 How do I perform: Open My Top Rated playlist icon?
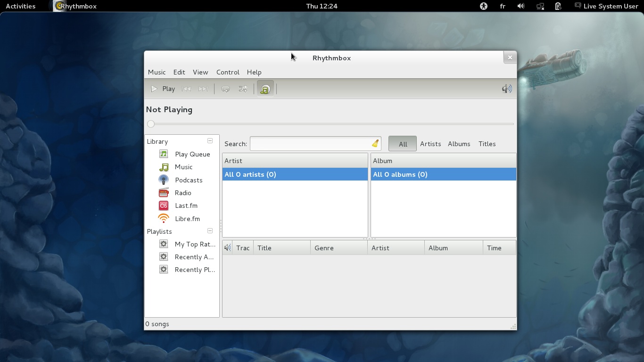(164, 244)
